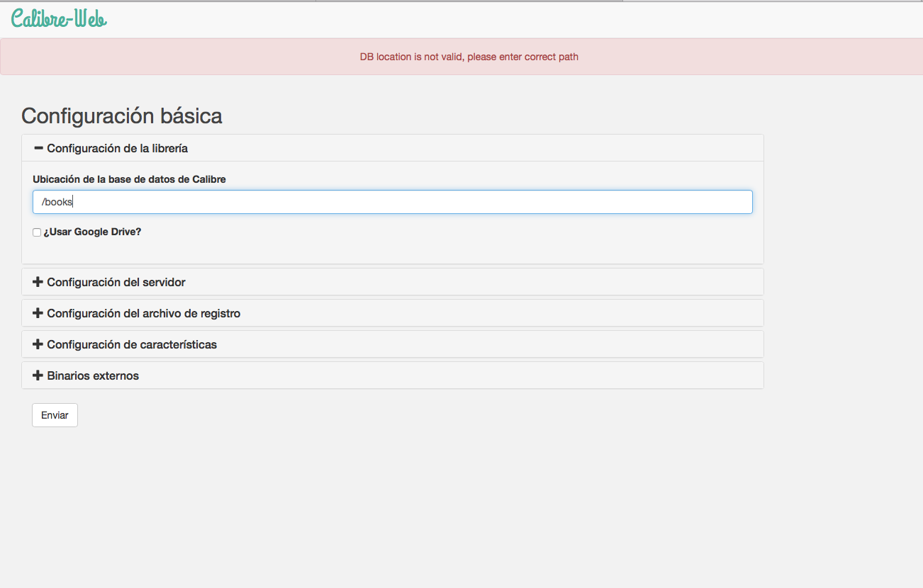Expand the Binarios externos section title

click(x=93, y=375)
